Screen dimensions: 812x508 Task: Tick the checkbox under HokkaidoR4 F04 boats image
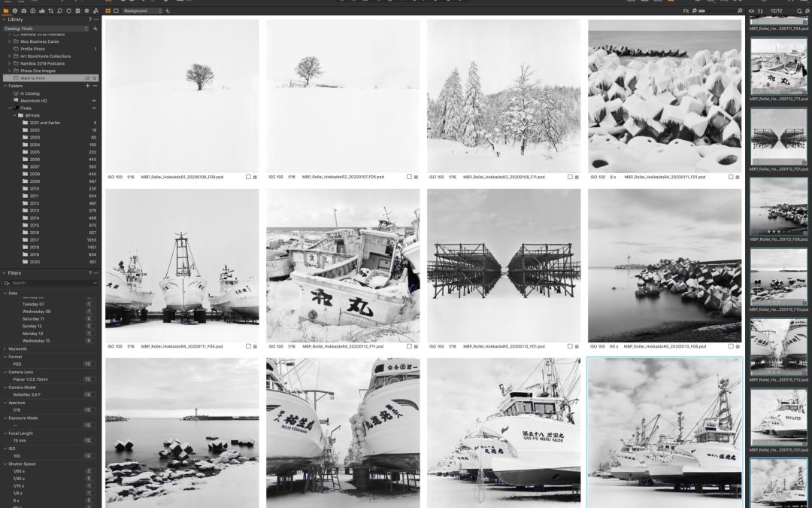coord(249,346)
